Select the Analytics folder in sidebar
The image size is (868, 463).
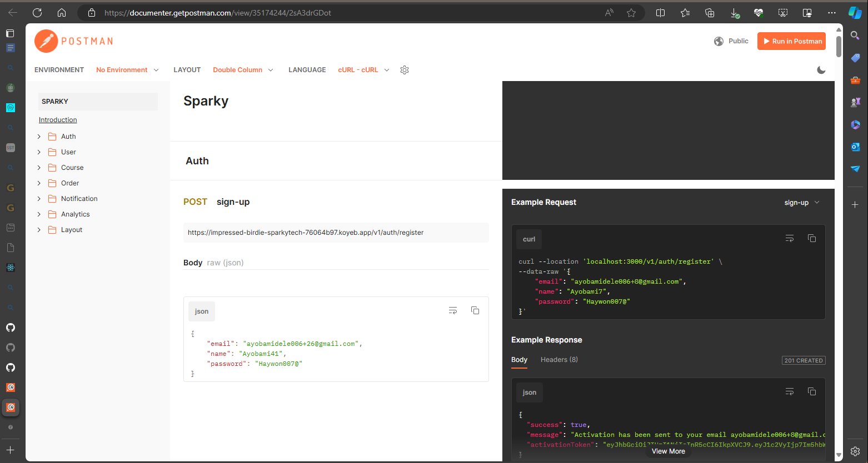pyautogui.click(x=75, y=214)
